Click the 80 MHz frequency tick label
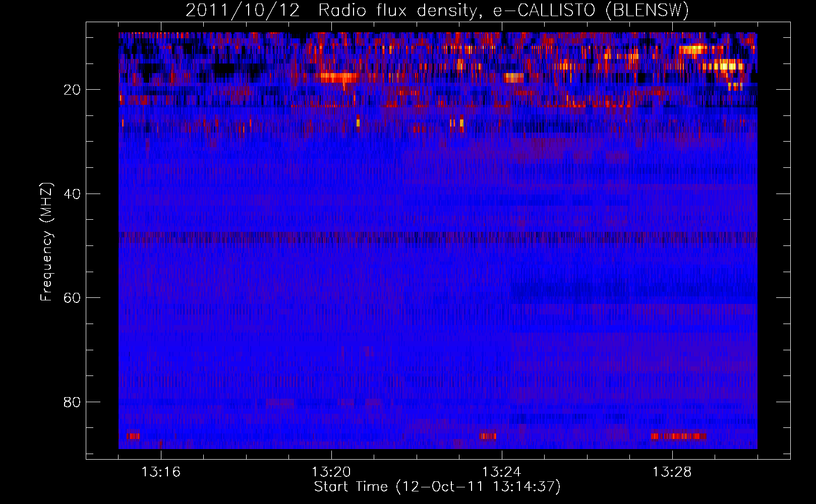816x504 pixels. pos(72,402)
